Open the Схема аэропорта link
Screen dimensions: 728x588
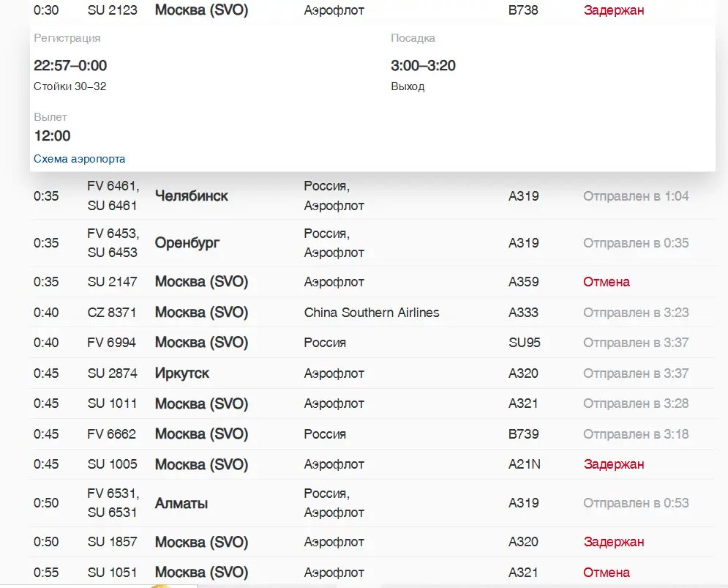pos(80,159)
